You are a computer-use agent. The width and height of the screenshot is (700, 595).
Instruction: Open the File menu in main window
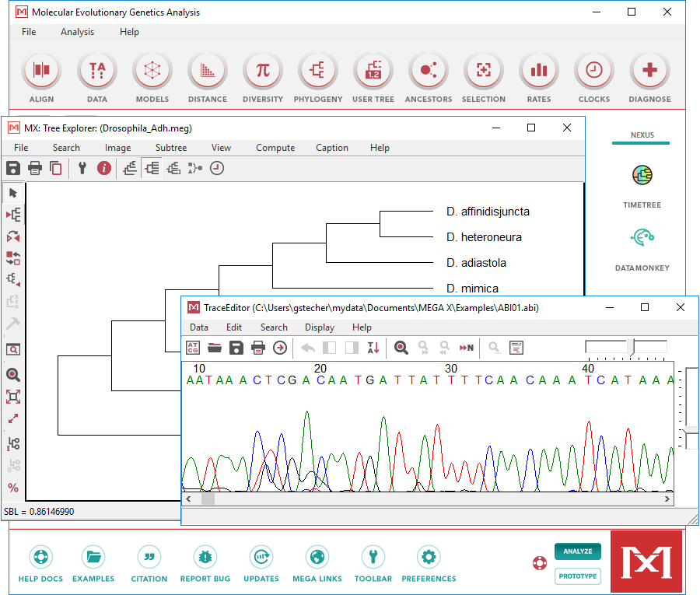pos(29,32)
